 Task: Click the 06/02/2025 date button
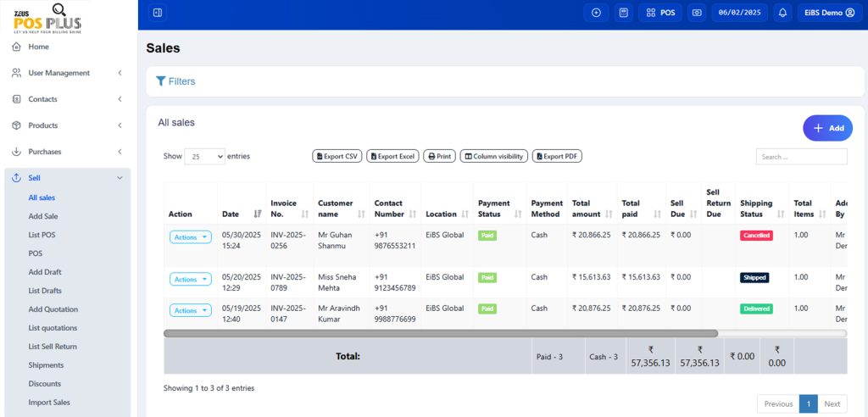pyautogui.click(x=739, y=13)
